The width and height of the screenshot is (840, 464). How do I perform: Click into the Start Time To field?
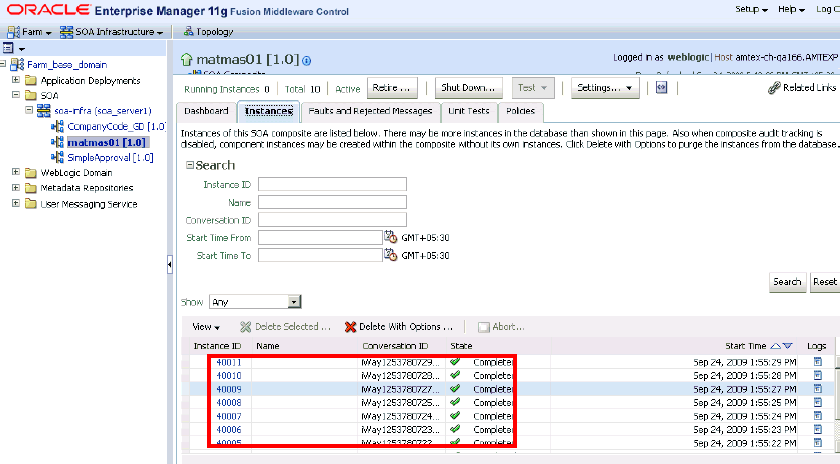(320, 255)
